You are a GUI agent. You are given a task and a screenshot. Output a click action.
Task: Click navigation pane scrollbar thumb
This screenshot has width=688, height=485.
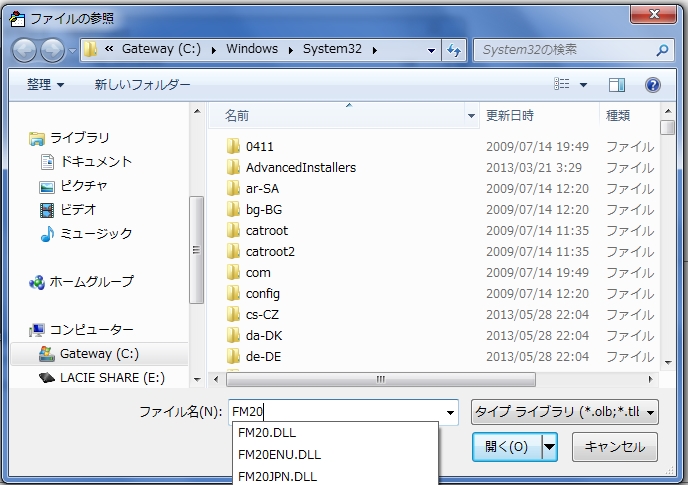(x=196, y=250)
